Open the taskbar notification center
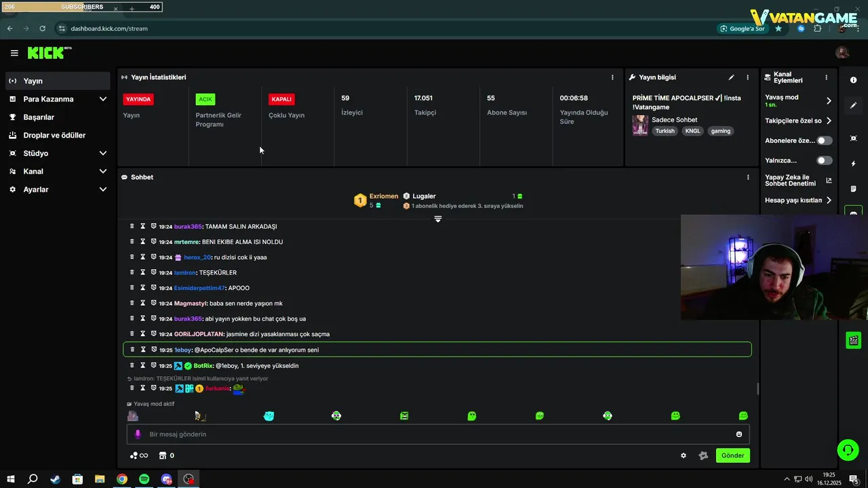 click(x=854, y=479)
